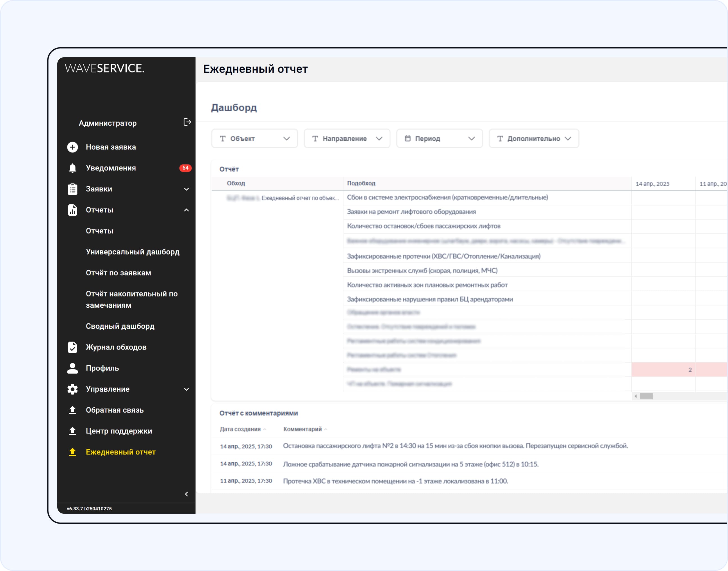Viewport: 728px width, 571px height.
Task: Click the bell icon for Уведомления
Action: (72, 168)
